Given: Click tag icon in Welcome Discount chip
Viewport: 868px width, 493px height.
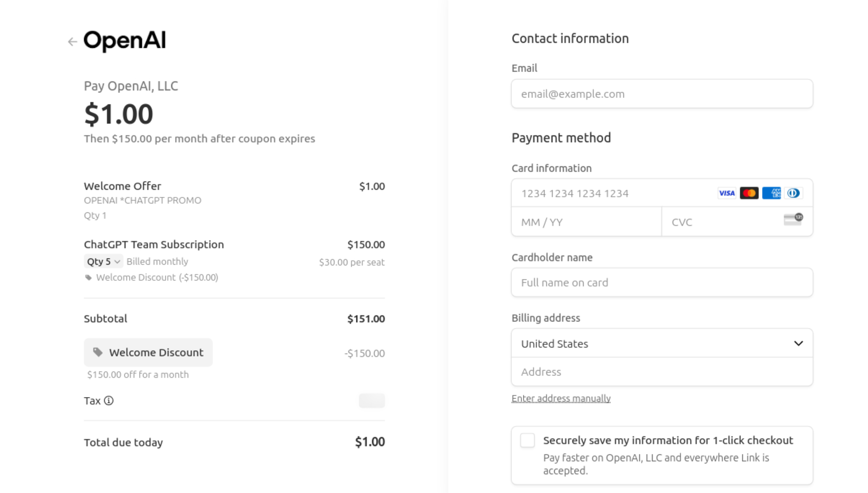Looking at the screenshot, I should [x=98, y=352].
